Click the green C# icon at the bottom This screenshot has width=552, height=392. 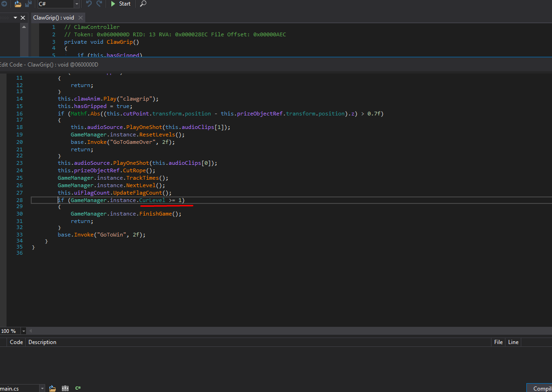click(78, 388)
